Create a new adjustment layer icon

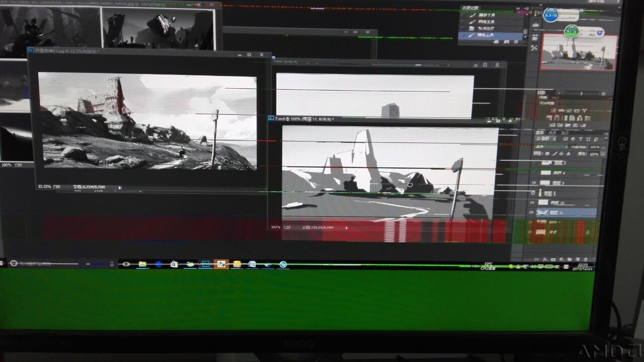point(561,259)
